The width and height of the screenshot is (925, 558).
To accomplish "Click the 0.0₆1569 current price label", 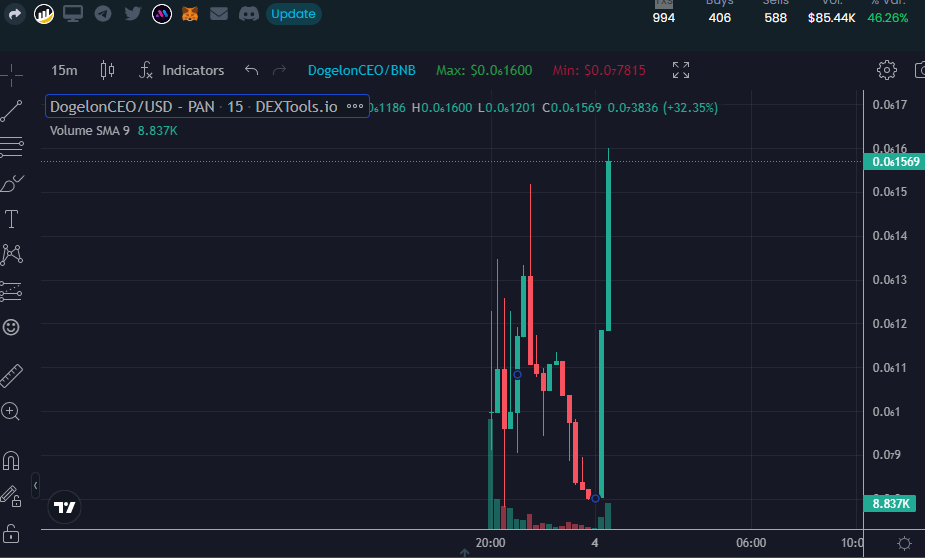I will tap(895, 162).
